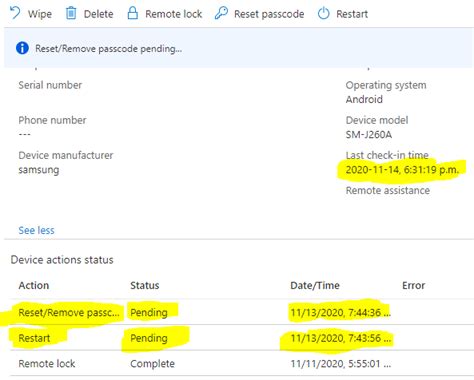Screen dimensions: 474x380
Task: Click the Action column header
Action: click(x=34, y=285)
